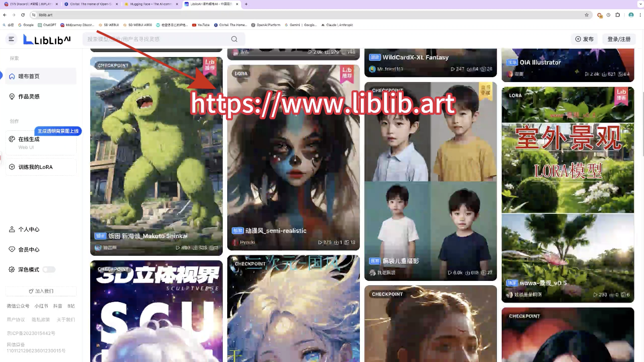Click the 加入我们 button
This screenshot has width=644, height=362.
point(41,291)
